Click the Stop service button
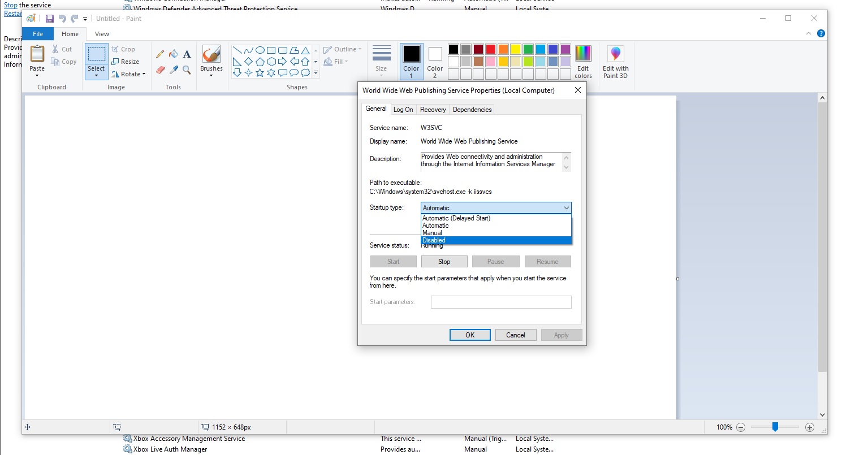 tap(444, 262)
